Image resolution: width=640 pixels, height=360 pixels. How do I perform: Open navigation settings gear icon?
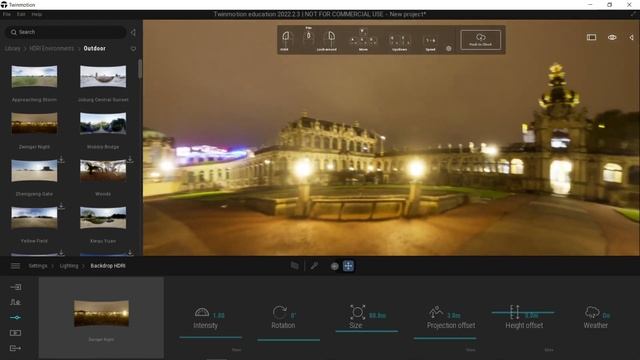[449, 49]
